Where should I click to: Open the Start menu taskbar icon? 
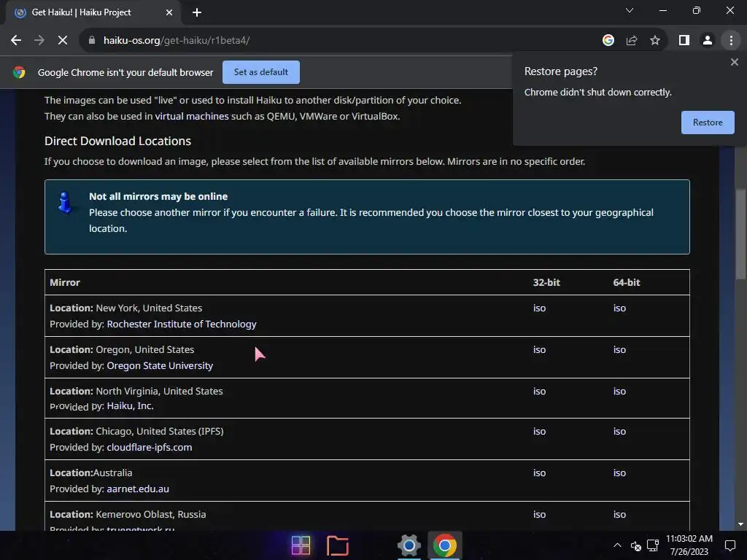(301, 545)
